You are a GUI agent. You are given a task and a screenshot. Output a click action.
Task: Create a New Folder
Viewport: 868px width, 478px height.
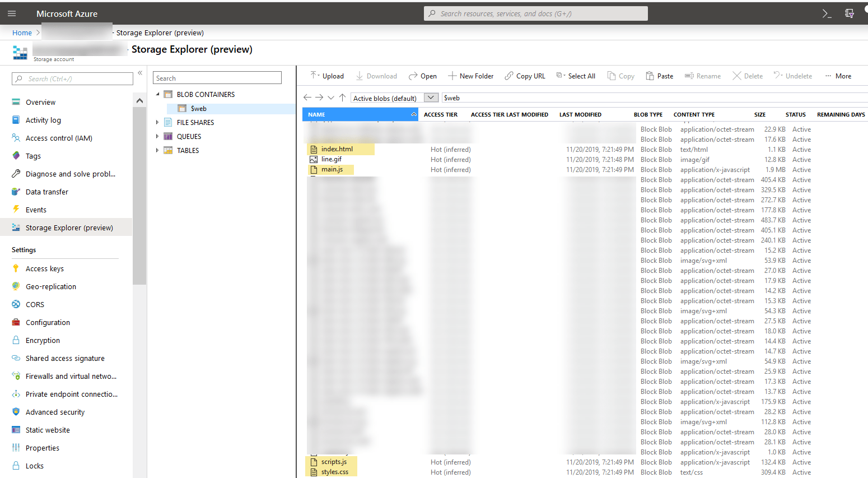(x=471, y=76)
